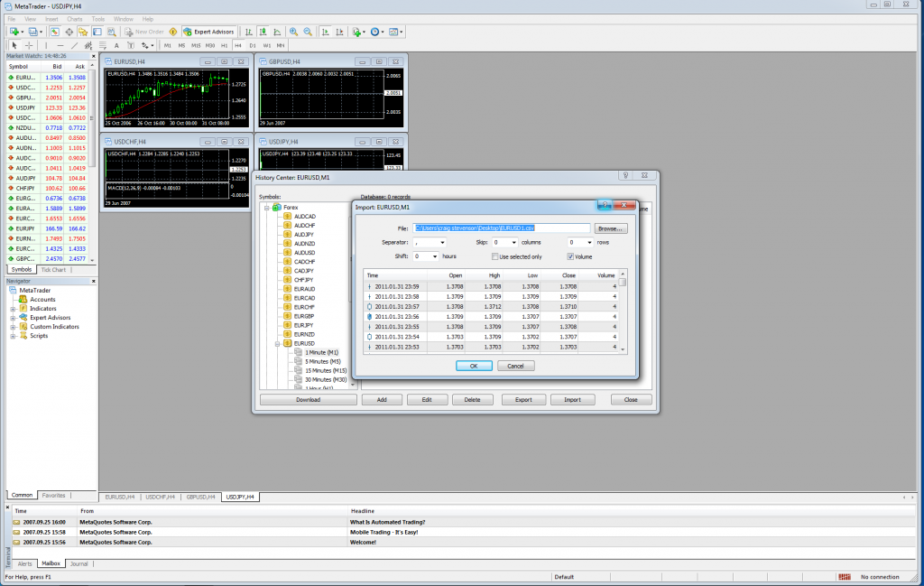
Task: Switch to the Tick Chart tab
Action: tap(53, 269)
